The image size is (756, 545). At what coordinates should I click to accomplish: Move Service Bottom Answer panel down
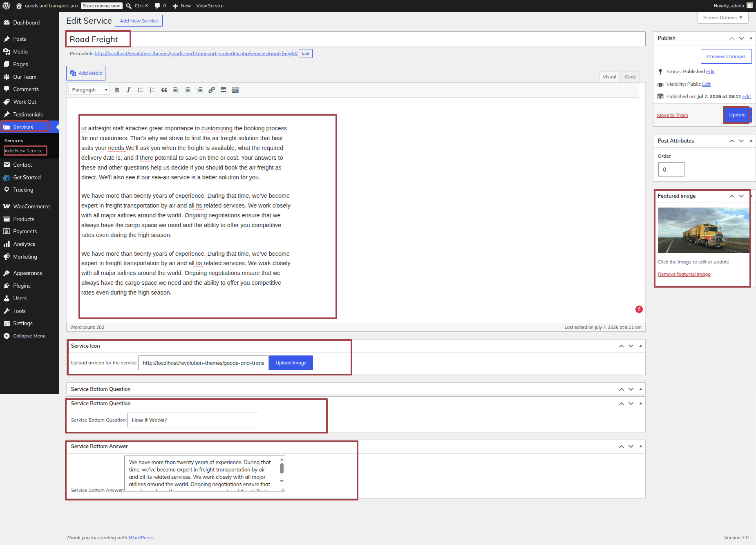coord(631,447)
